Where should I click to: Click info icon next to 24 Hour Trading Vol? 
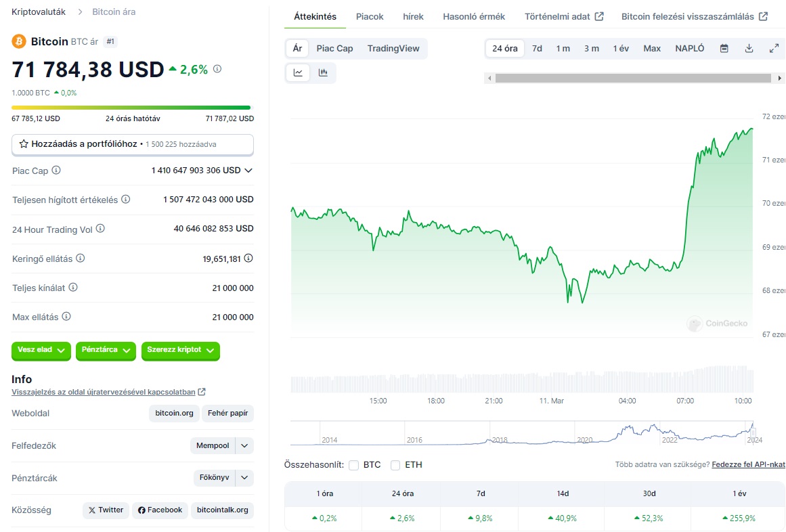pos(100,229)
